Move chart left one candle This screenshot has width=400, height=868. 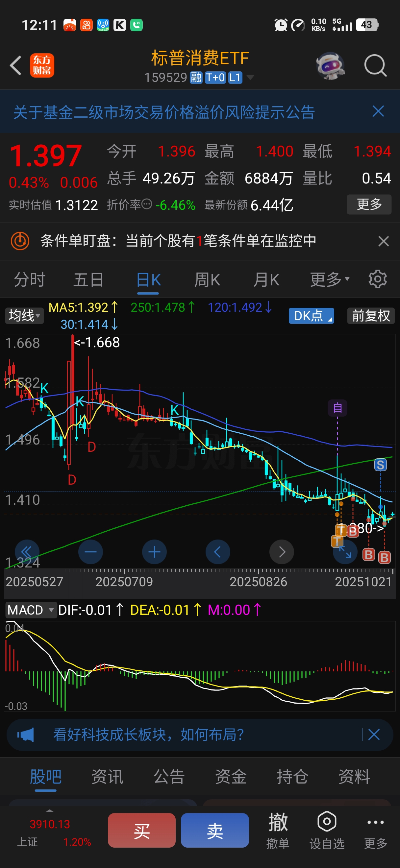pos(218,552)
